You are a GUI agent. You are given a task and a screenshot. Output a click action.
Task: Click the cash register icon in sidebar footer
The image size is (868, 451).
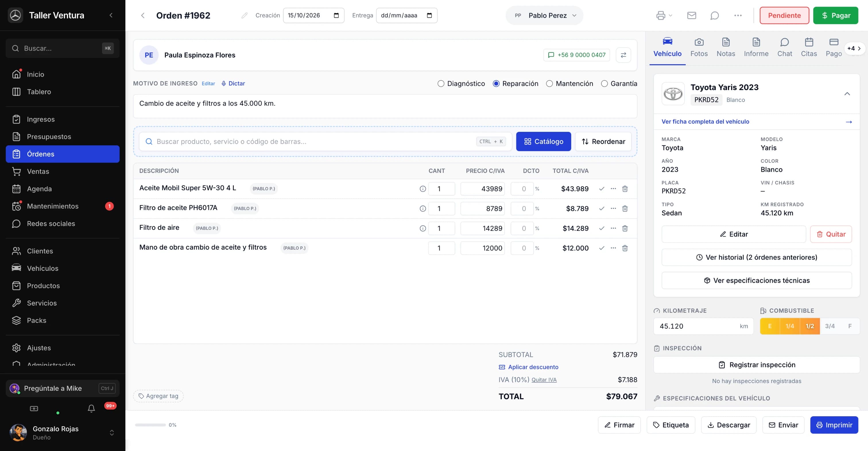[x=34, y=408]
